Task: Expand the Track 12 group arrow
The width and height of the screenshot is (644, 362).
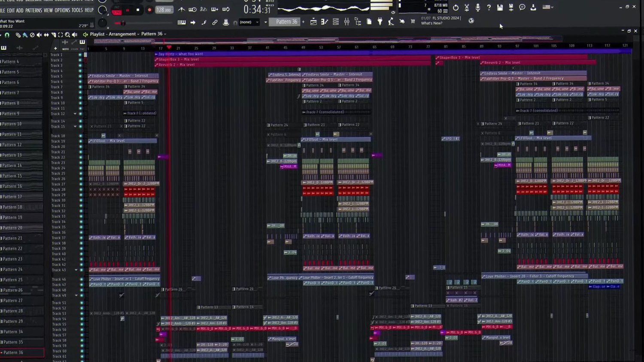Action: point(75,114)
